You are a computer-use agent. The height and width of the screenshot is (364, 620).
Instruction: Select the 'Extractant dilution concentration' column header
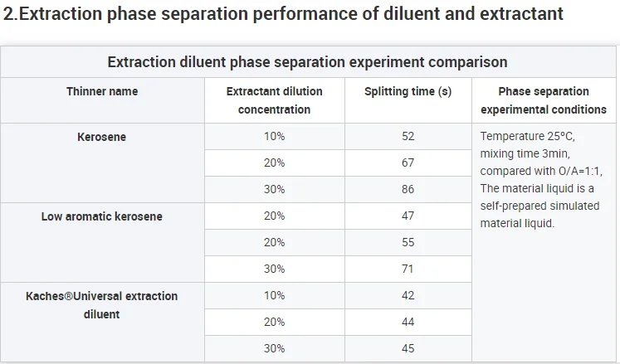274,100
